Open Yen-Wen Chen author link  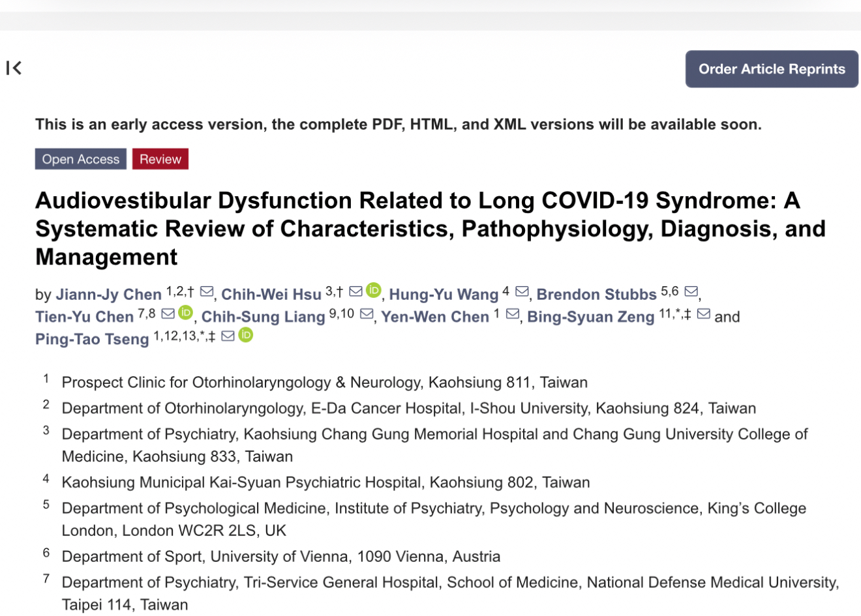pyautogui.click(x=435, y=317)
